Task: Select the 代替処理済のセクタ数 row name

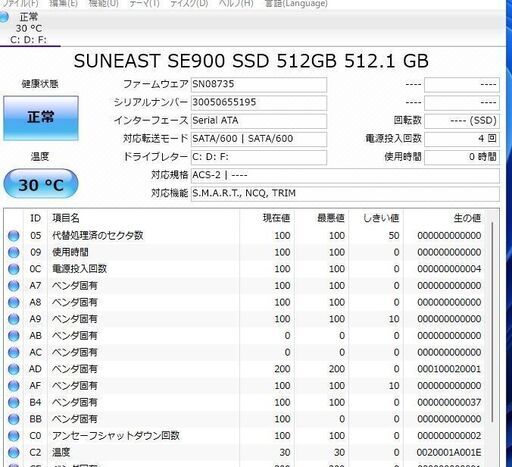Action: pos(98,236)
